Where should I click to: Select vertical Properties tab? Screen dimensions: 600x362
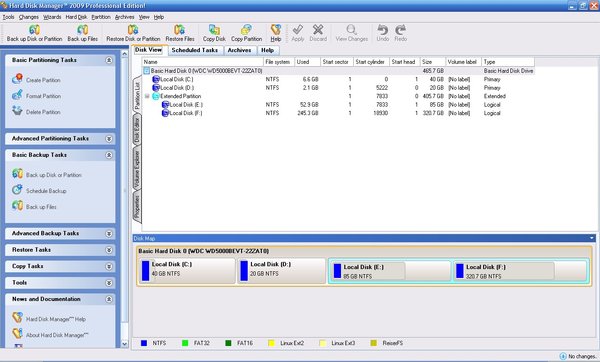(137, 207)
